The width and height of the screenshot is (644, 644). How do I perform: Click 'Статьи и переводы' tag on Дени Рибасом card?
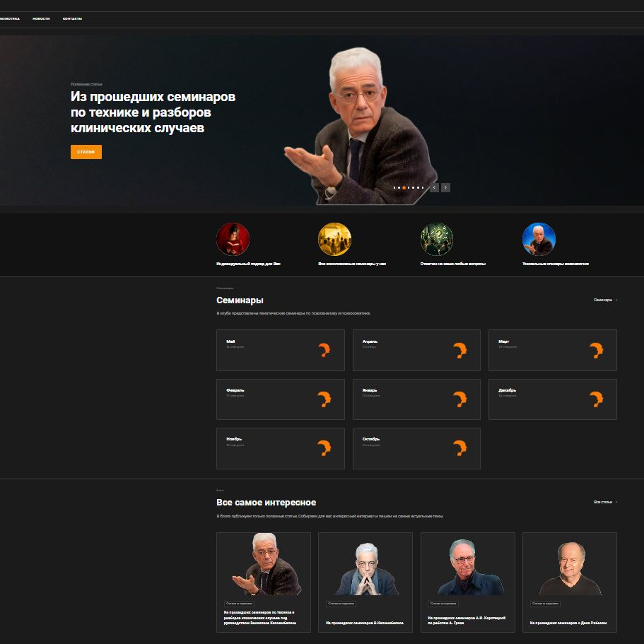(x=545, y=604)
